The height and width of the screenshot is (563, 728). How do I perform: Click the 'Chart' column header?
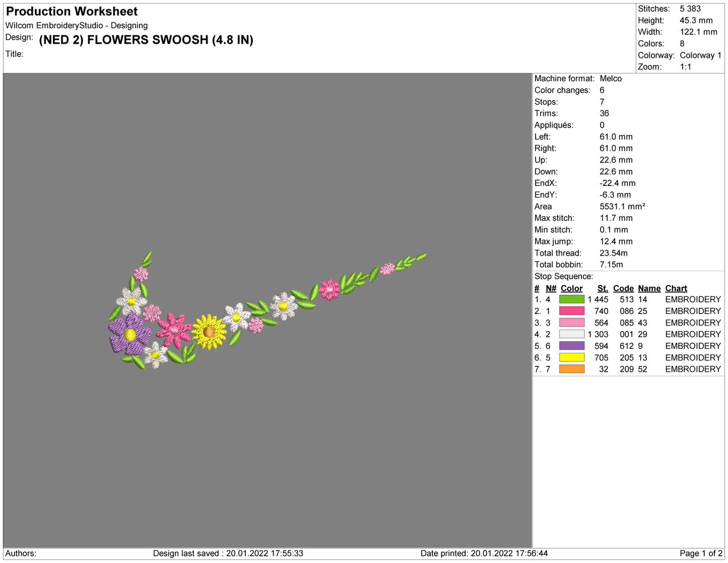coord(676,288)
